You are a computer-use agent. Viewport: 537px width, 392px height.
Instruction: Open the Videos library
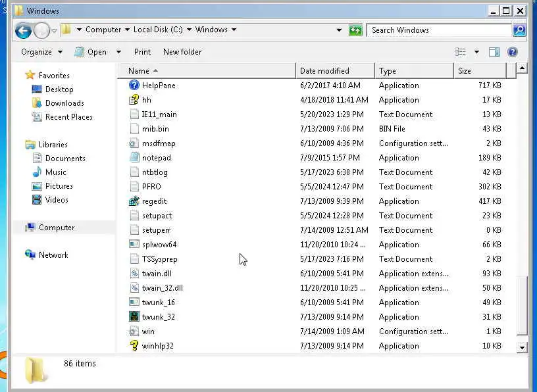point(57,200)
